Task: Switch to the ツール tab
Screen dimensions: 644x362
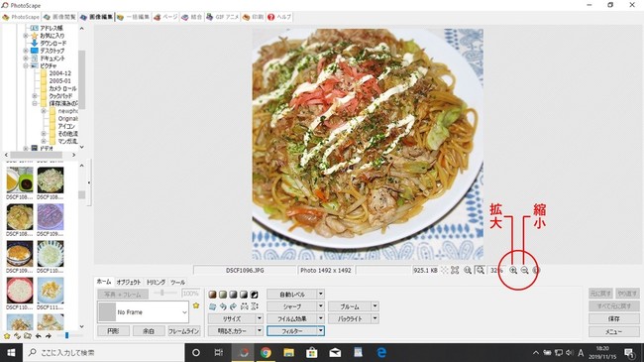Action: (x=177, y=283)
